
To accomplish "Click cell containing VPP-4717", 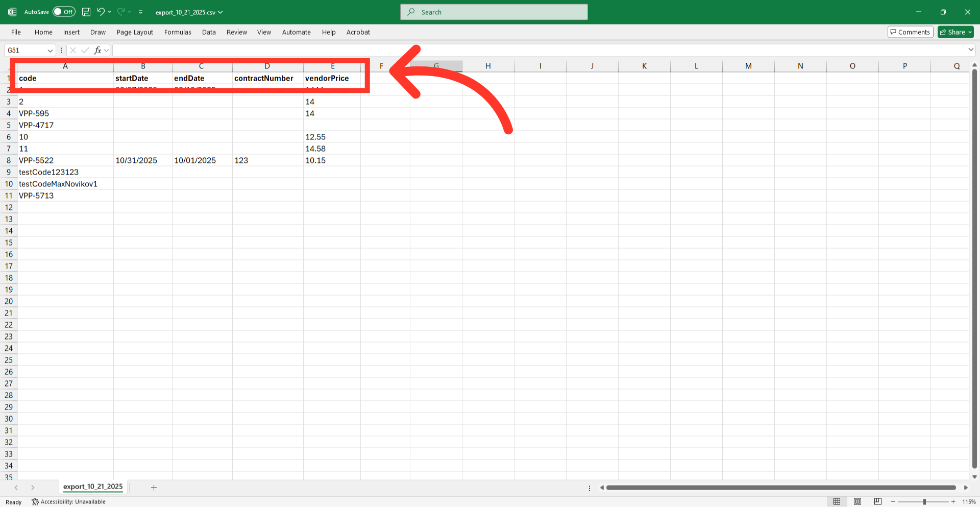I will 65,125.
